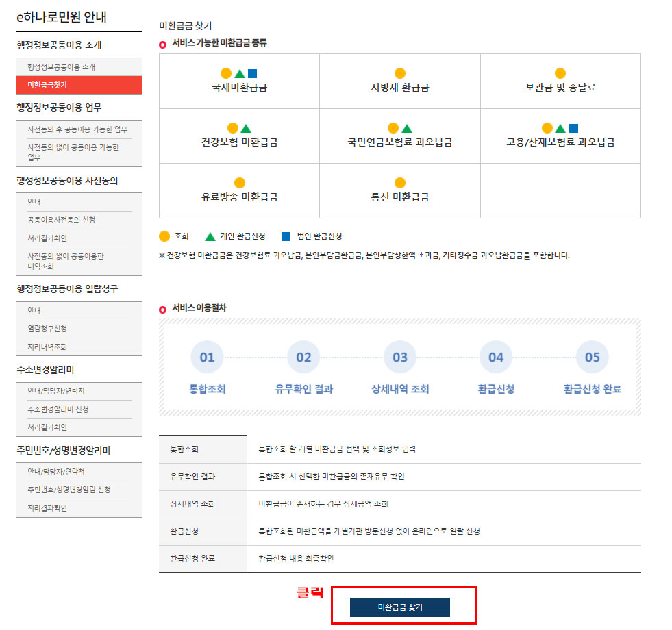Open 처리내역조회 sidebar link
This screenshot has width=672, height=630.
pos(47,347)
